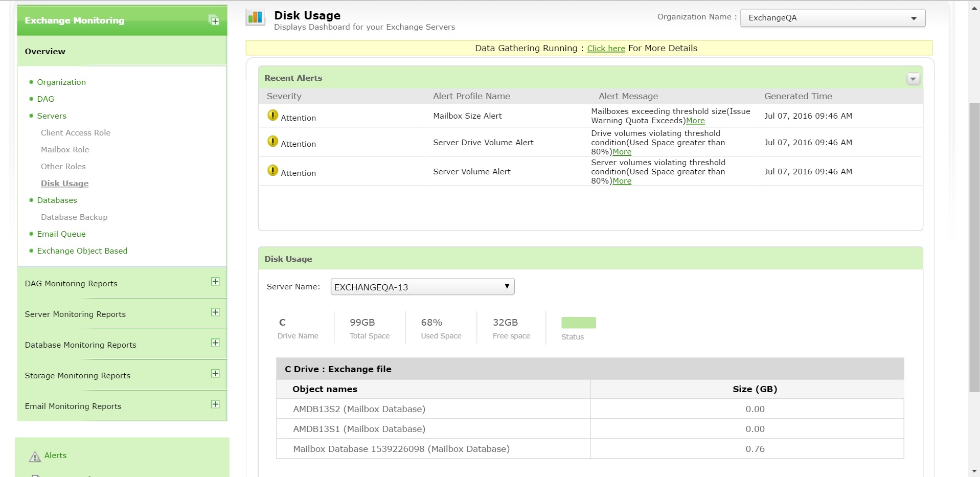Expand Database Monitoring Reports with its plus icon

pyautogui.click(x=215, y=343)
